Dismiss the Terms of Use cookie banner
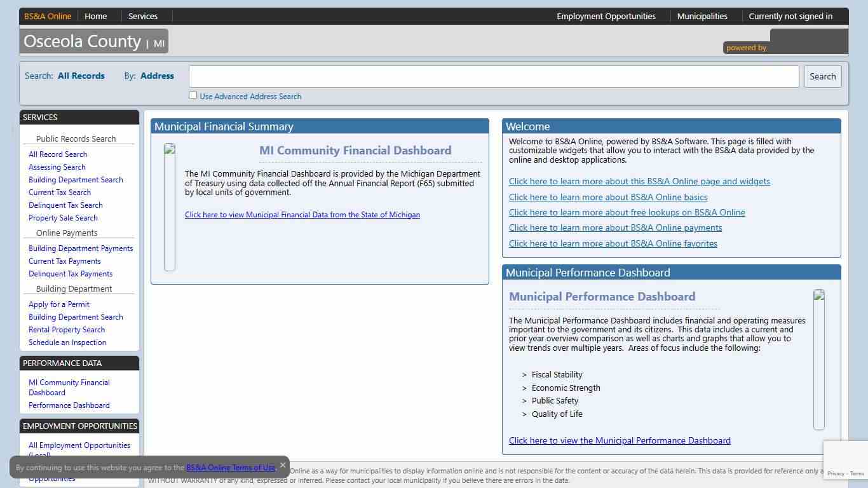The width and height of the screenshot is (868, 488). tap(282, 465)
